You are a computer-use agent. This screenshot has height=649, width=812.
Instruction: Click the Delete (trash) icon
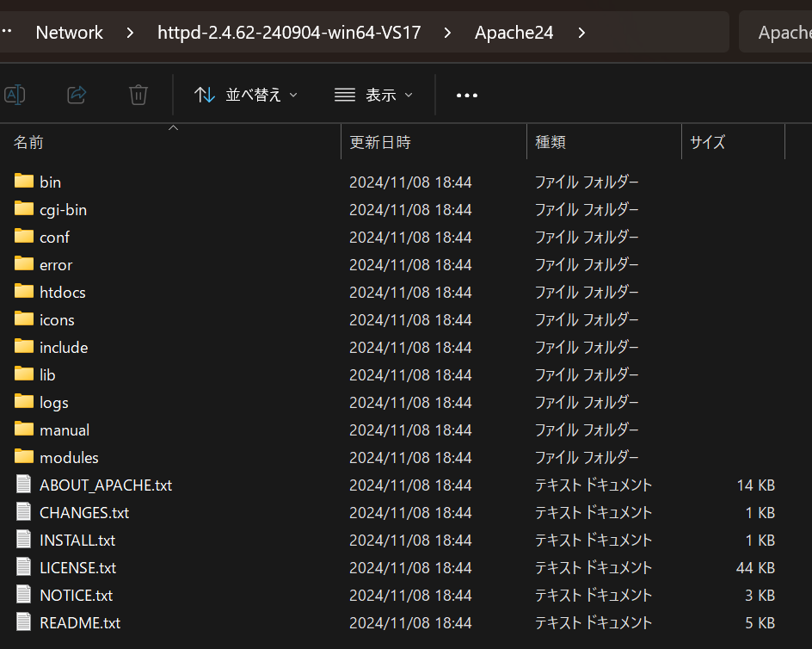[138, 95]
